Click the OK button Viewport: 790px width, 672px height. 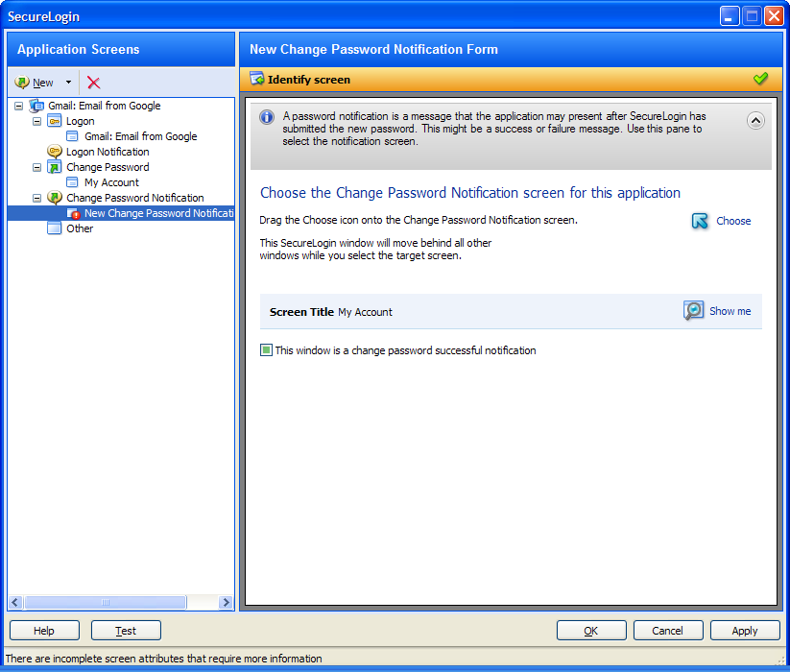[591, 630]
